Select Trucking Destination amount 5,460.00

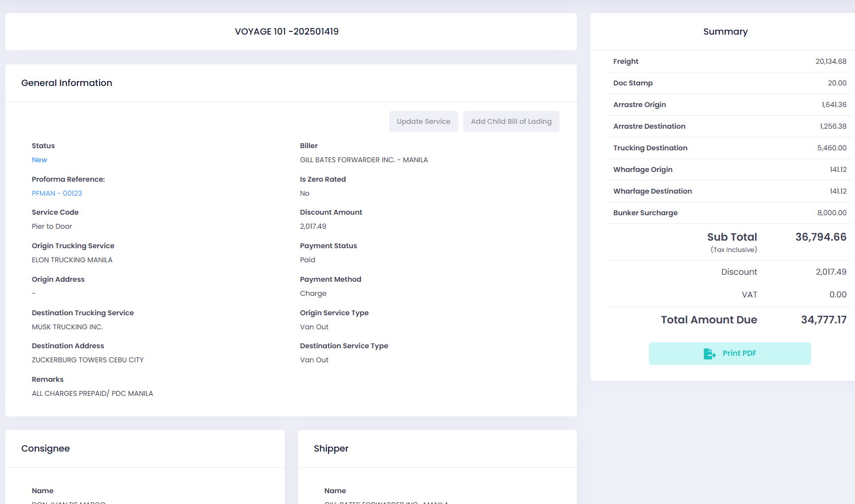click(832, 148)
